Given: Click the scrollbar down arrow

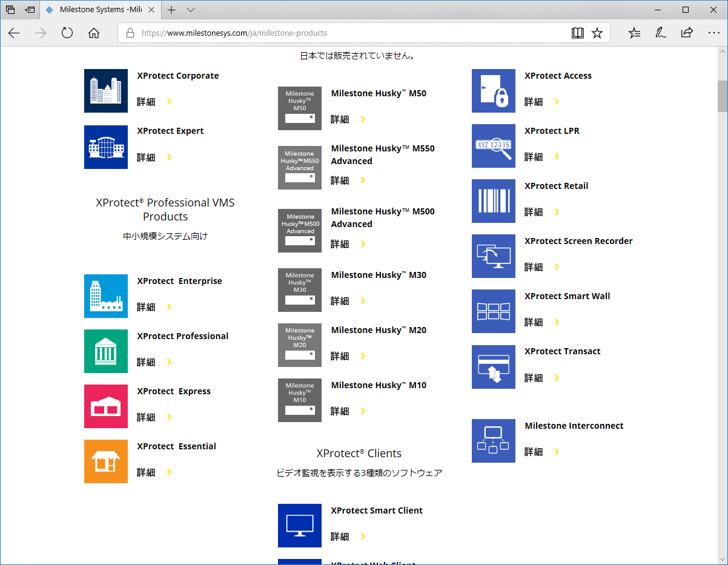Looking at the screenshot, I should 723,559.
